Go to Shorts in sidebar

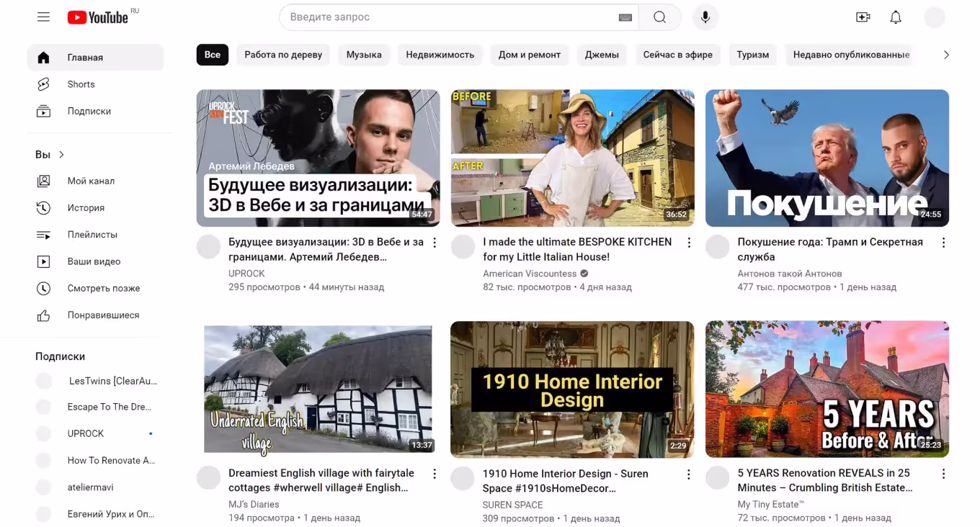81,84
